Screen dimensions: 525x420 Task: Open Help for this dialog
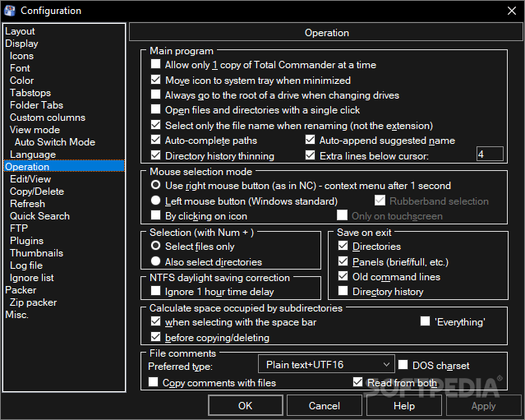(x=404, y=405)
